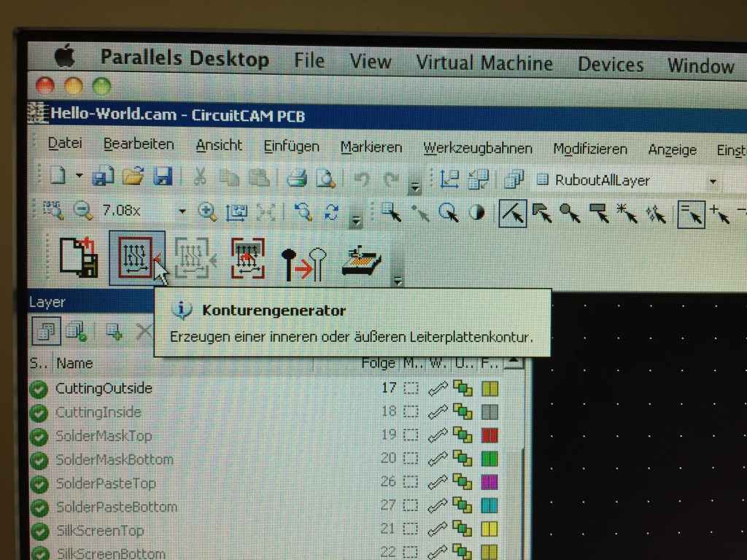Click the red color swatch for SolderMaskTop

[x=489, y=436]
